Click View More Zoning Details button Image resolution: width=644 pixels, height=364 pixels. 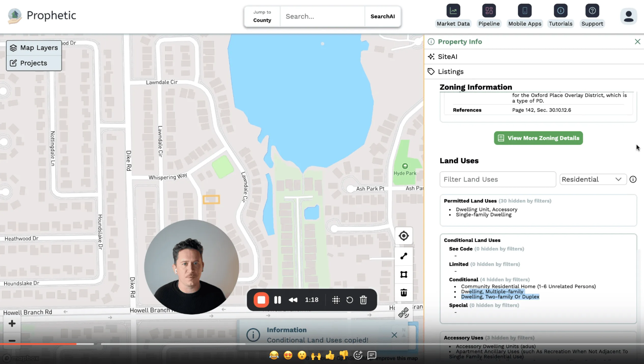point(538,138)
